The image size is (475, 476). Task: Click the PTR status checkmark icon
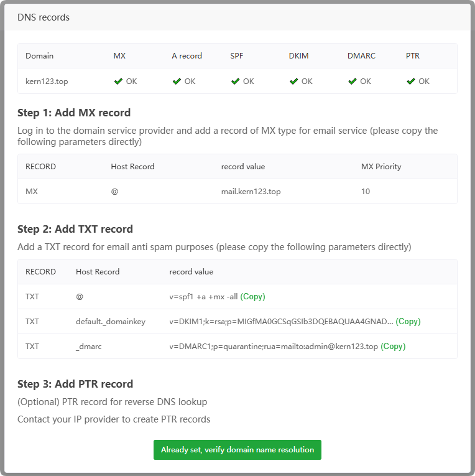click(410, 81)
